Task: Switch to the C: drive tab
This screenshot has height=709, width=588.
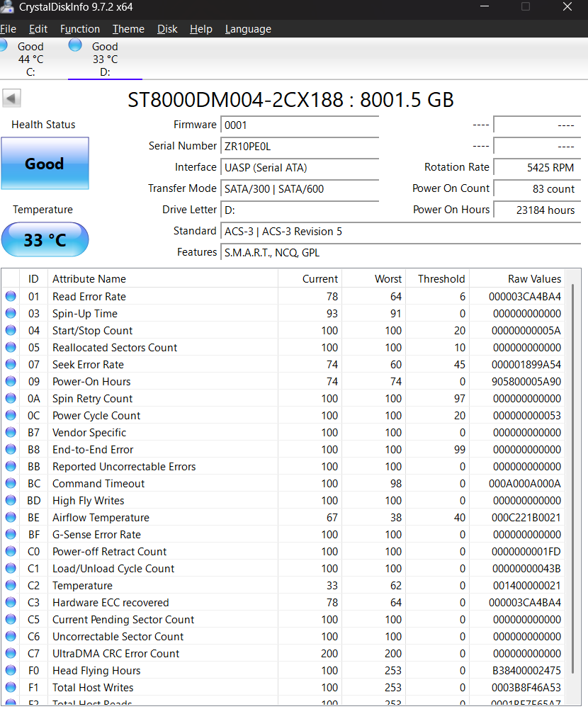Action: pos(30,59)
